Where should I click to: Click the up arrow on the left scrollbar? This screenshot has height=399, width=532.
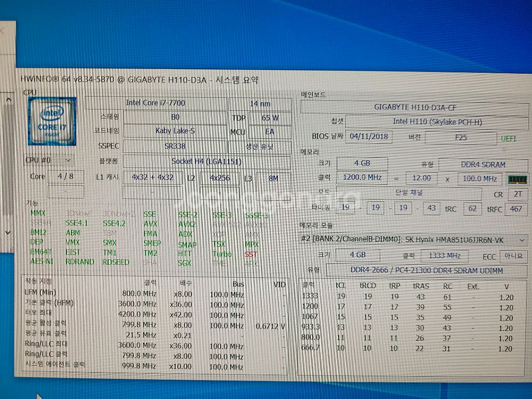pos(7,99)
